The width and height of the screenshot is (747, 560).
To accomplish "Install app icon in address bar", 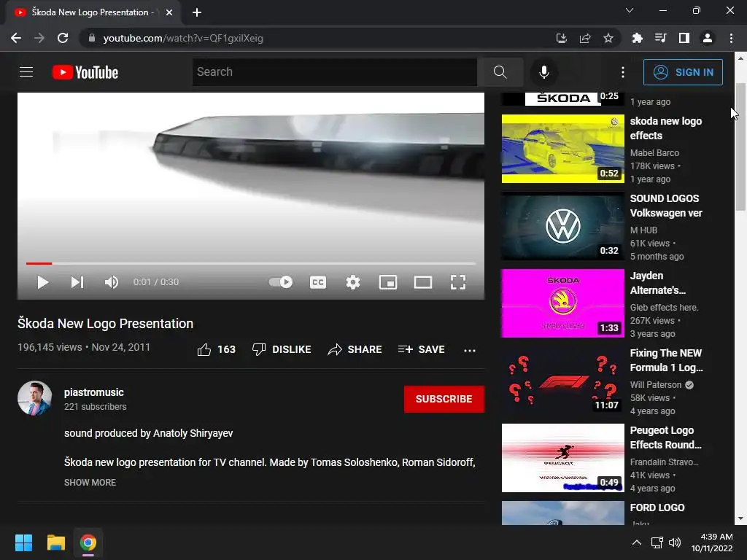I will (x=561, y=38).
